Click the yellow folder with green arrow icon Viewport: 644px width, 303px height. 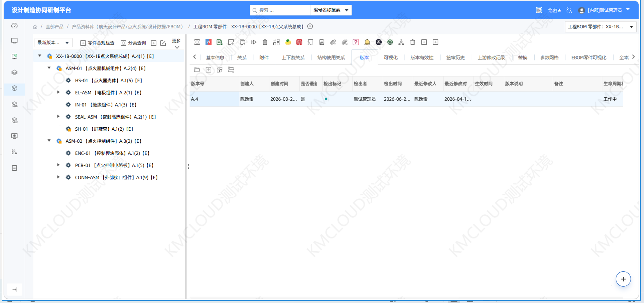[x=288, y=42]
